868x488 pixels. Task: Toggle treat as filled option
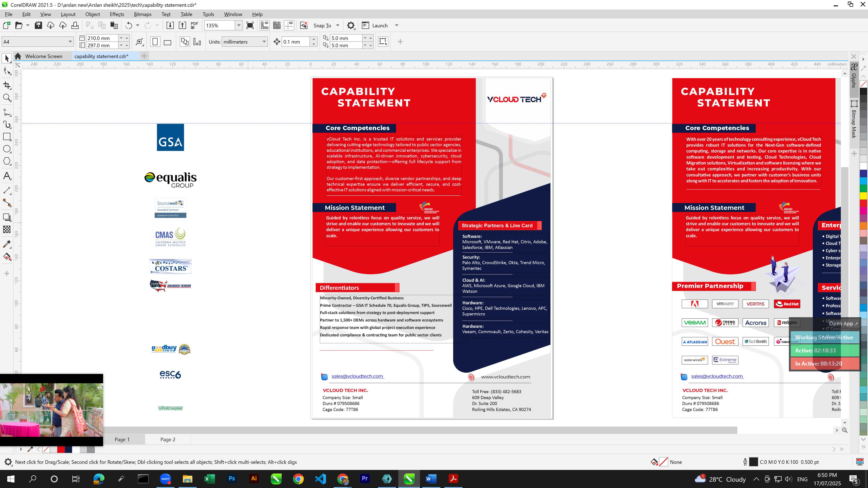pos(383,41)
